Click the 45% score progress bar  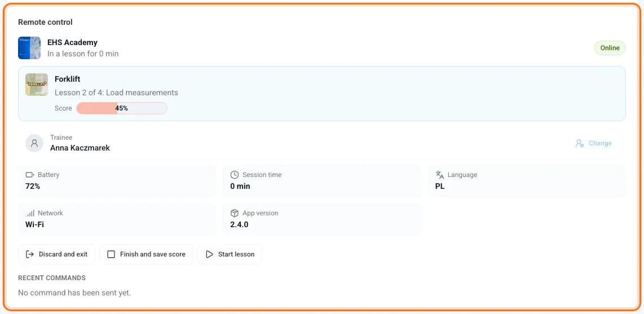click(122, 108)
